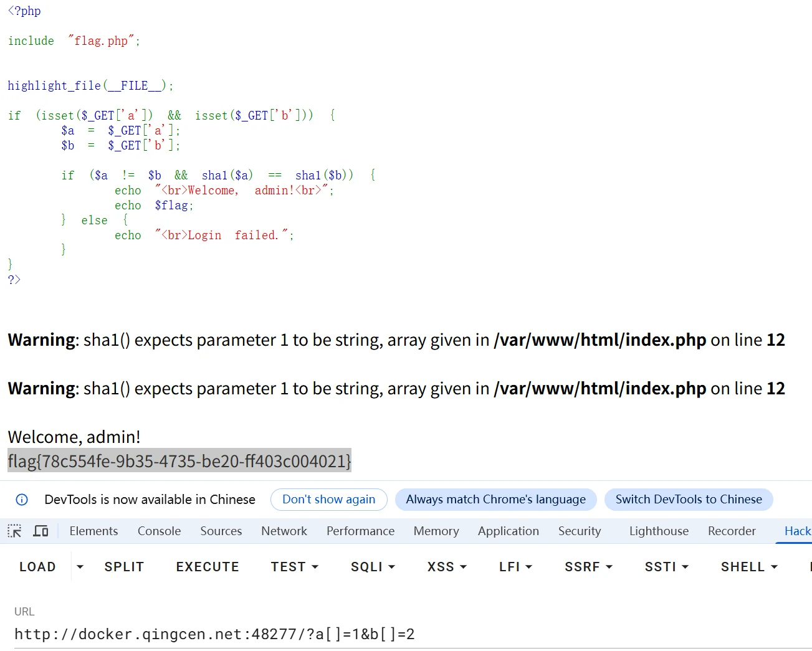Click the 'Login failed.' echo line
Viewport: 812px width, 651px height.
click(204, 235)
